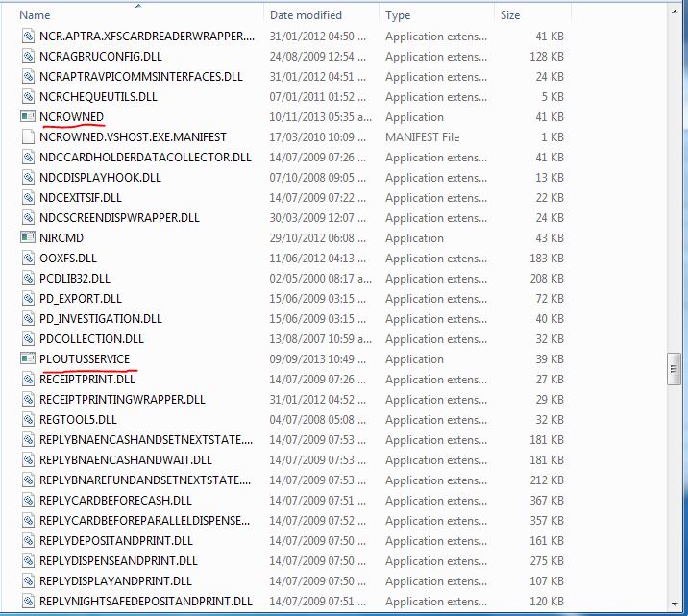Click the PD_INVESTIGATION.DLL file icon

(28, 318)
